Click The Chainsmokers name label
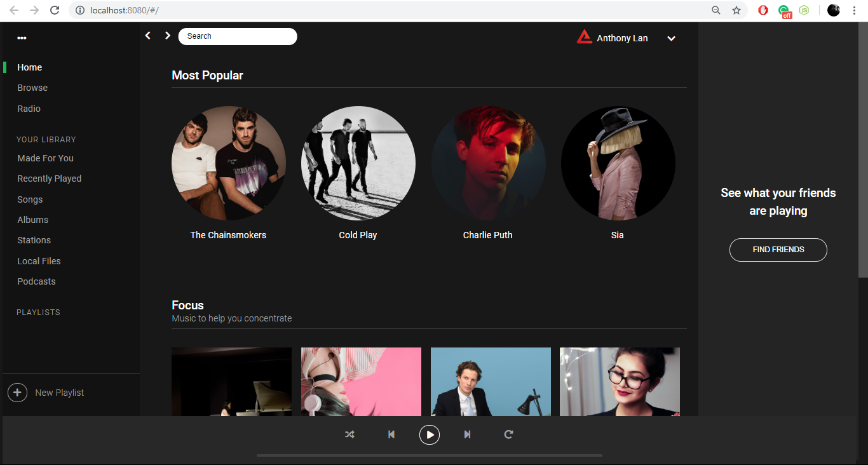 (228, 235)
